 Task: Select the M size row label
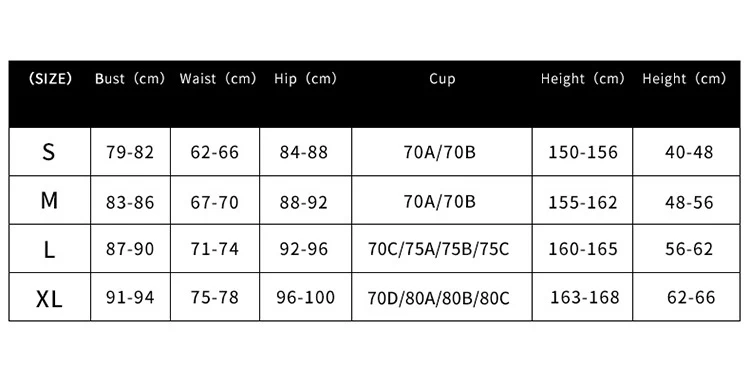(x=49, y=200)
